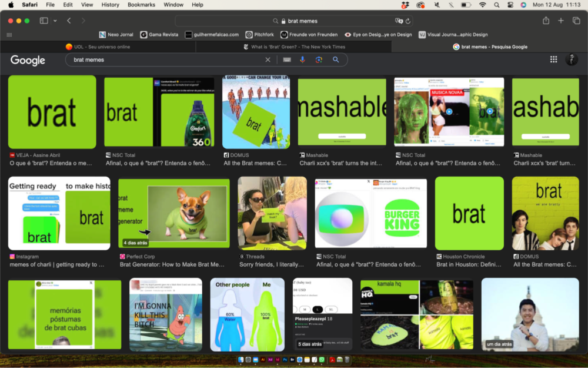Open the kamala hq image thumbnail
This screenshot has height=368, width=588.
tap(417, 314)
